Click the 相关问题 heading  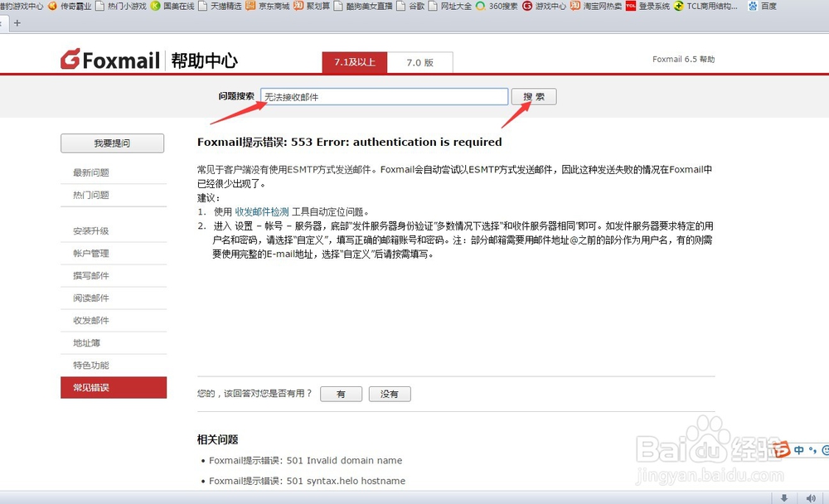pyautogui.click(x=218, y=439)
